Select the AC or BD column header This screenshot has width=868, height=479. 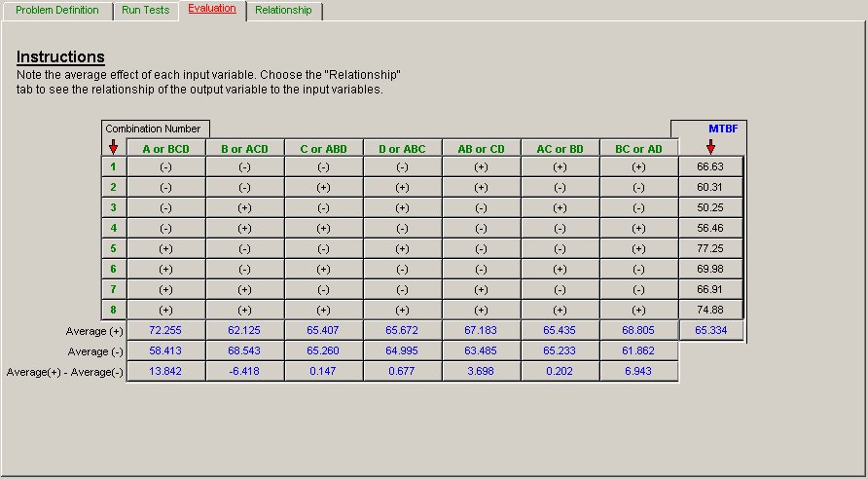pos(560,149)
